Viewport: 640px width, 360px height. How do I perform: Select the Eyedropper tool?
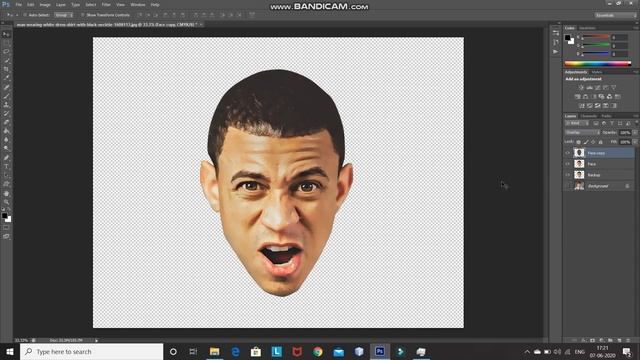pos(6,78)
